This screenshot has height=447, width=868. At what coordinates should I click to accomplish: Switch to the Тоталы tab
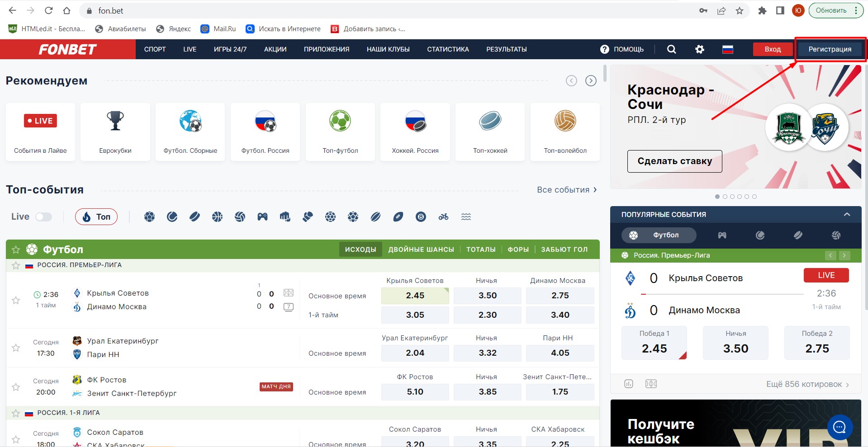[x=480, y=249]
